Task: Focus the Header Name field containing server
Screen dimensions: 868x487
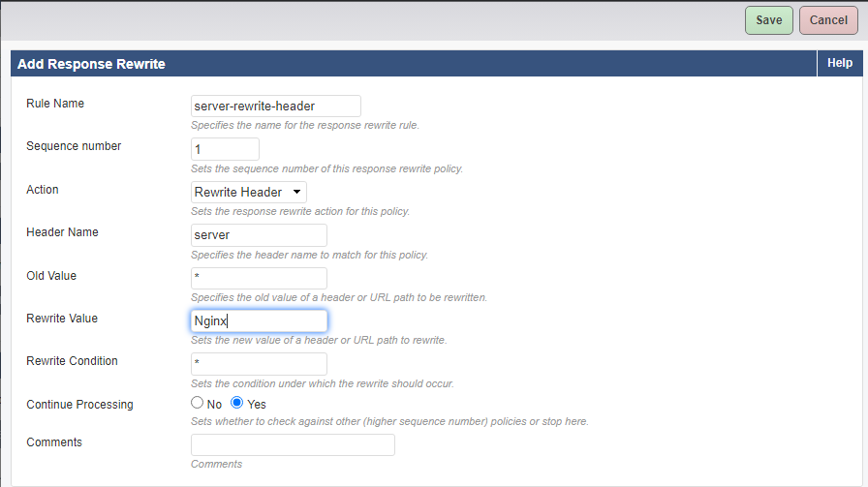Action: point(259,235)
